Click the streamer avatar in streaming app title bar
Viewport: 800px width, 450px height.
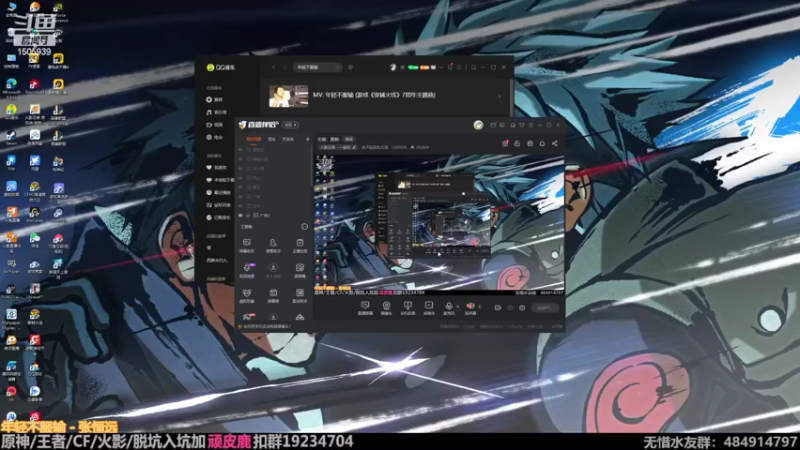click(x=478, y=125)
